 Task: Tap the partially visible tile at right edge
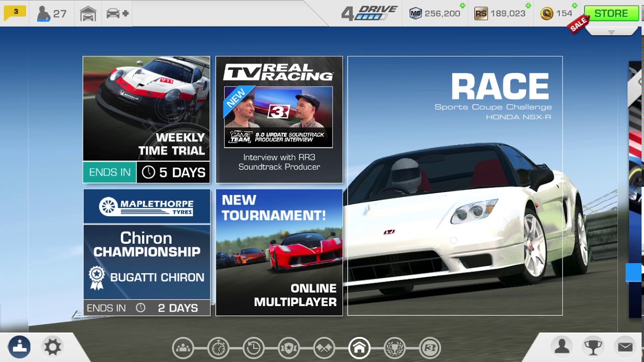click(x=636, y=190)
